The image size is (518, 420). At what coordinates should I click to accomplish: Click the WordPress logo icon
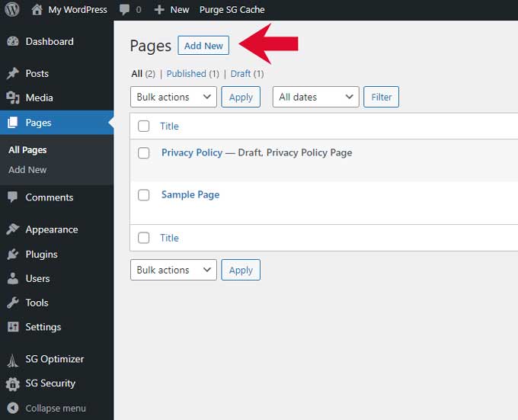pyautogui.click(x=12, y=10)
